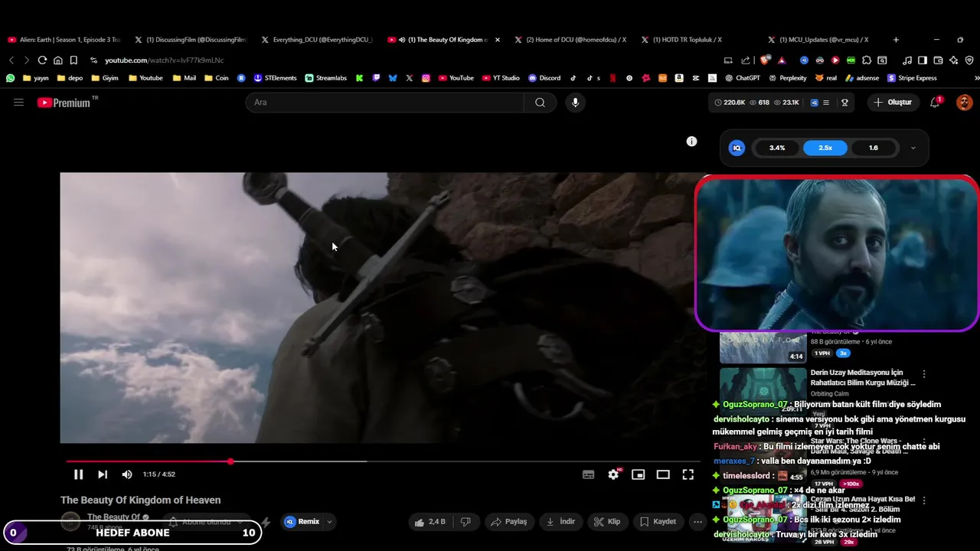Switch to Home of DCU X tab
The width and height of the screenshot is (980, 551).
(x=570, y=40)
